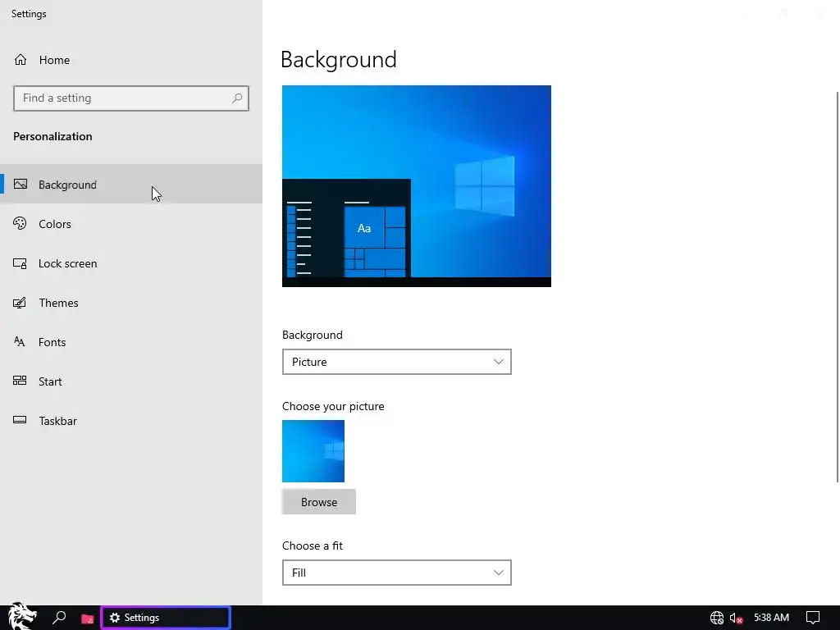Click the search magnifier in Find a setting
Image resolution: width=840 pixels, height=630 pixels.
[x=237, y=98]
